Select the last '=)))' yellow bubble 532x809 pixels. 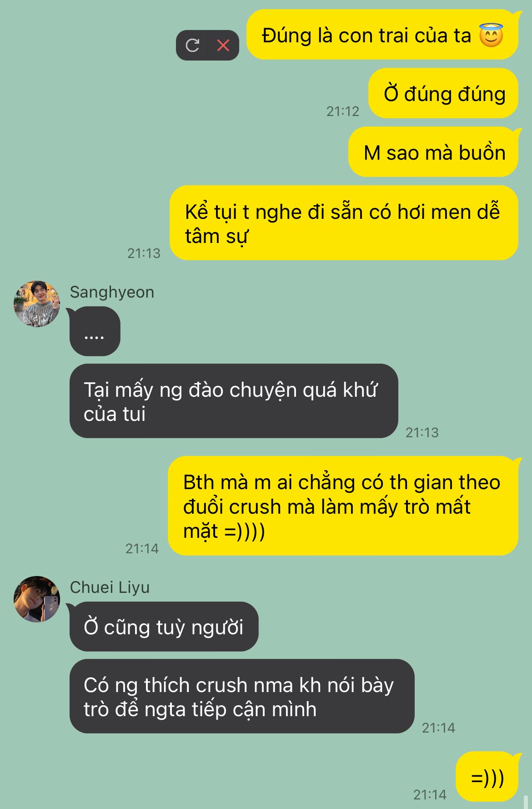point(487,777)
